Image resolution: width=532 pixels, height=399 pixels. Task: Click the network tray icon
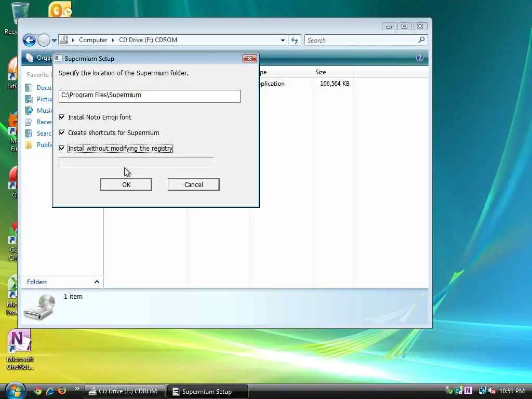click(482, 391)
